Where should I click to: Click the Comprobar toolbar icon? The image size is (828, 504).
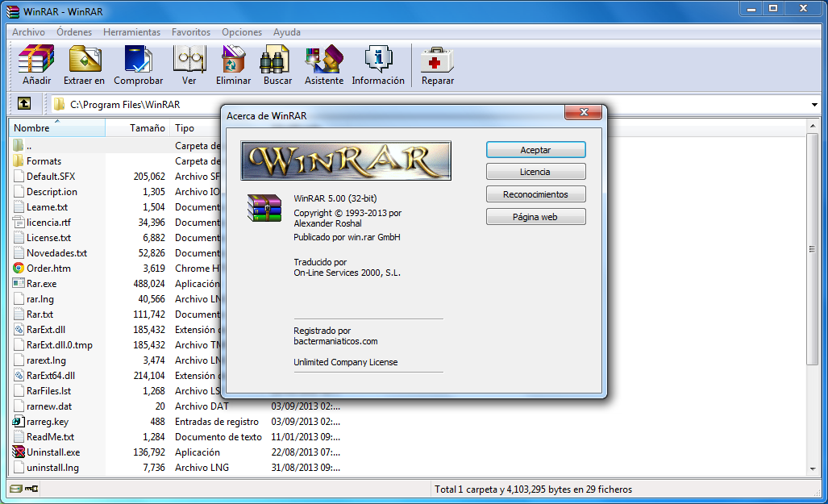pyautogui.click(x=139, y=59)
